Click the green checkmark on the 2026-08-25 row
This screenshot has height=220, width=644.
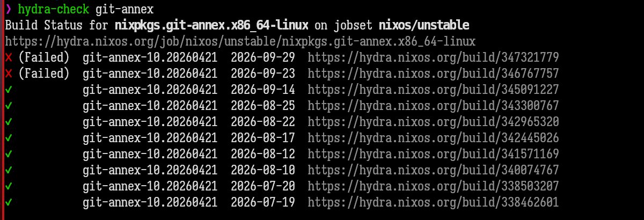click(x=9, y=106)
